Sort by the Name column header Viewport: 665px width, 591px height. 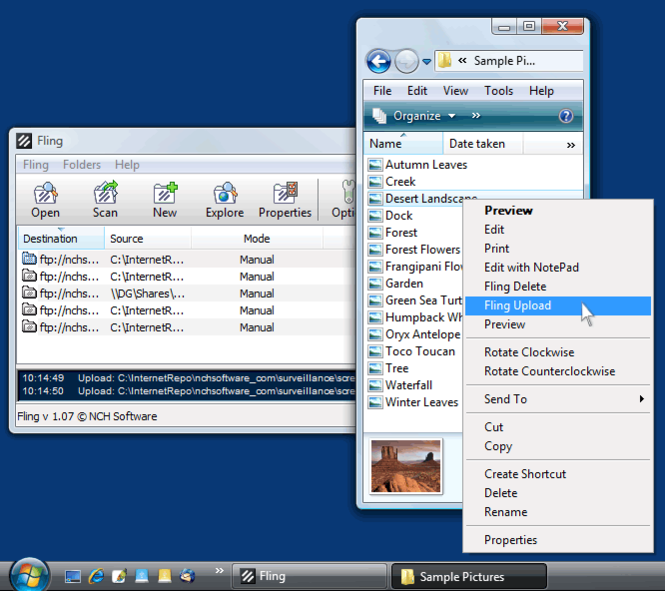403,144
